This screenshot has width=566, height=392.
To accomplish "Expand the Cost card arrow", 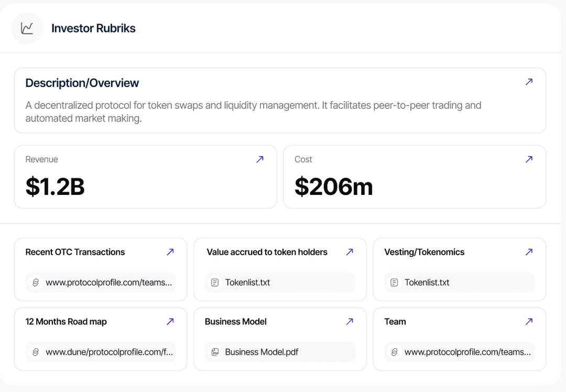I will pos(529,159).
